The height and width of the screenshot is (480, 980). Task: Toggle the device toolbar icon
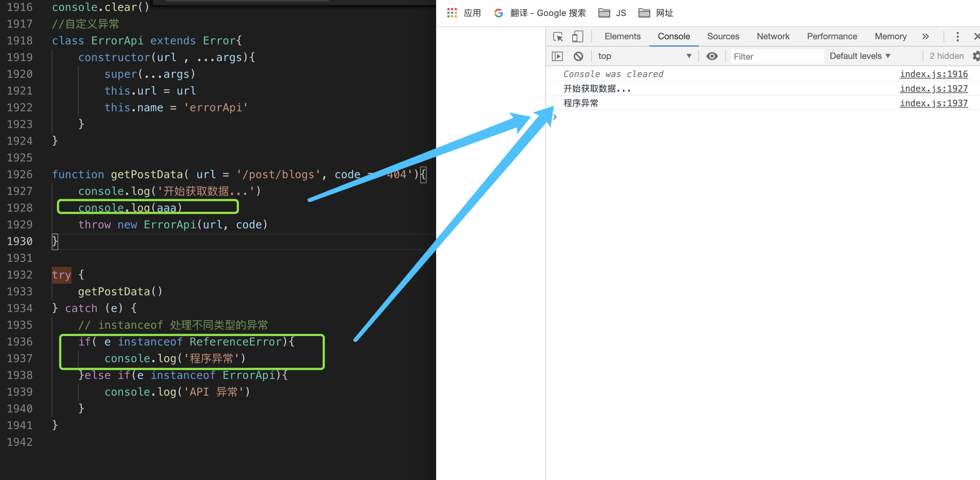(x=577, y=36)
